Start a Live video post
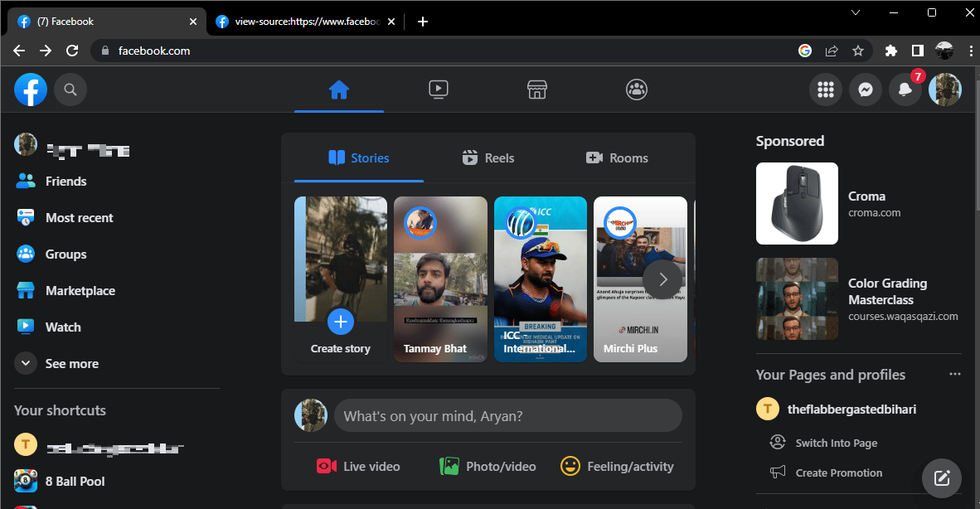 pos(358,467)
